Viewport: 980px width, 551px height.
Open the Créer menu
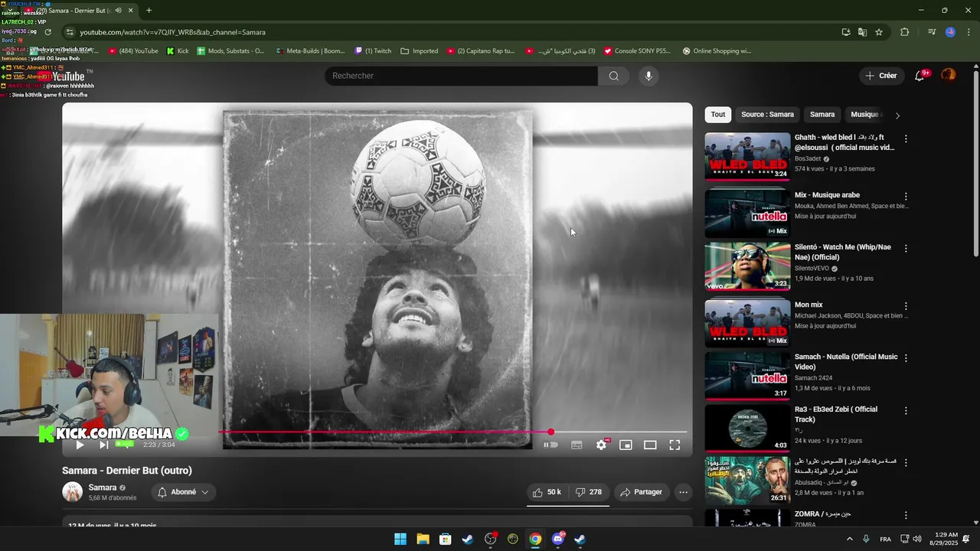pos(880,76)
